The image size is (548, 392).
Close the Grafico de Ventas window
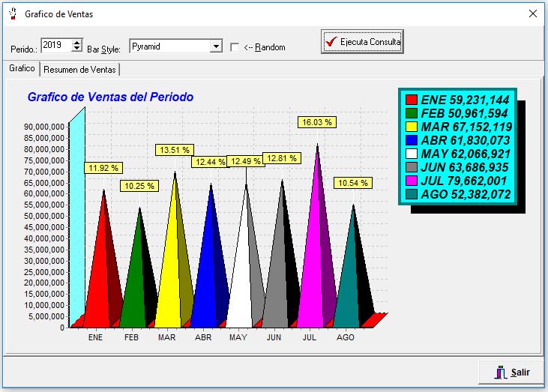(x=533, y=13)
